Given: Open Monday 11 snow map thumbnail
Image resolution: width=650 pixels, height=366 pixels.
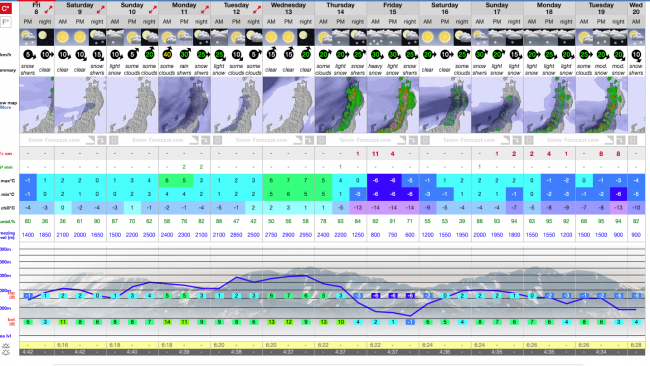Looking at the screenshot, I should 184,105.
